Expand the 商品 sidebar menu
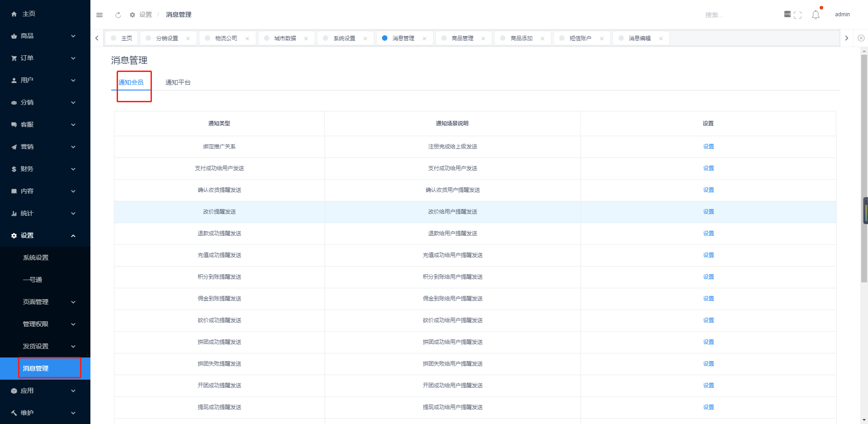The height and width of the screenshot is (424, 868). pos(45,36)
